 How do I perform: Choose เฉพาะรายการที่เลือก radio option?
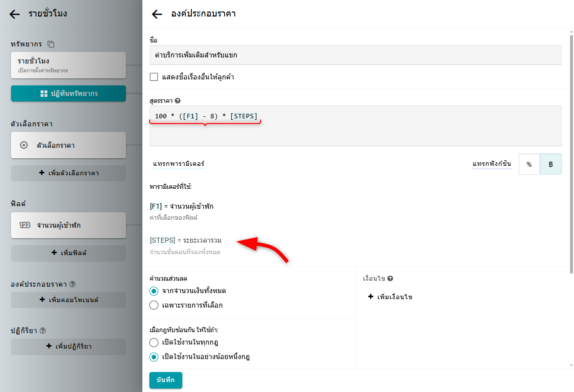coord(154,305)
